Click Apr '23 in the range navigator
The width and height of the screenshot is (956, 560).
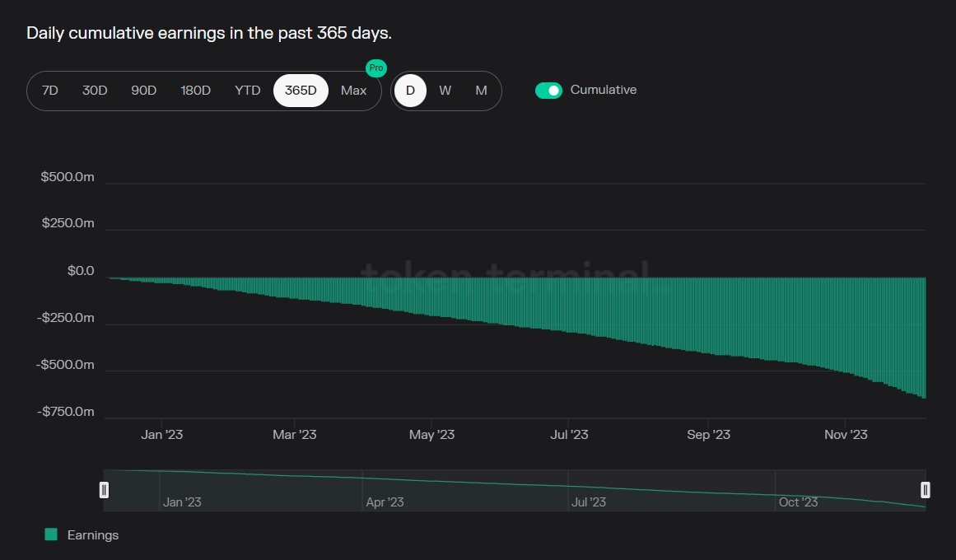(385, 502)
